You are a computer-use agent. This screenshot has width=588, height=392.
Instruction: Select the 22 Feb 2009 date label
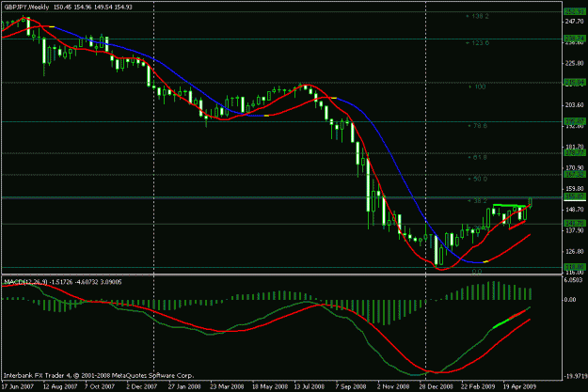click(478, 386)
